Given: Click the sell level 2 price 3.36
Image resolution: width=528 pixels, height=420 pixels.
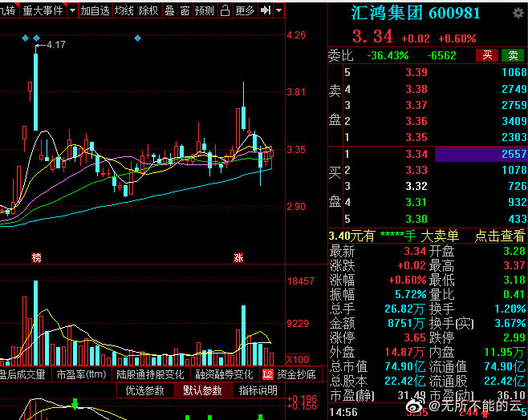Looking at the screenshot, I should [x=416, y=121].
